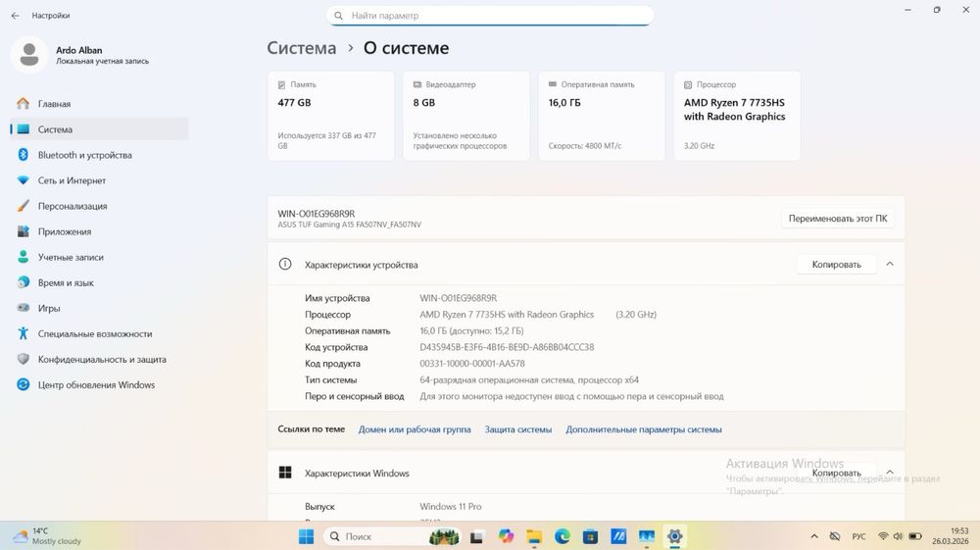Click the product code 00331-10000-00001-AA578
980x550 pixels.
point(472,363)
